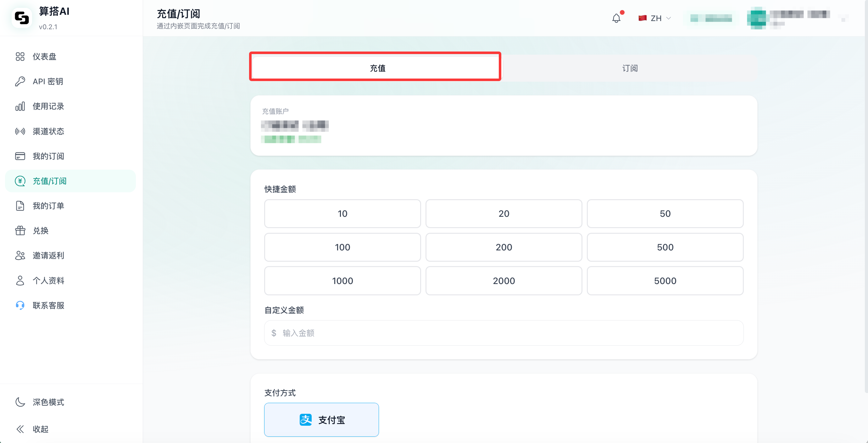Open the 仪表盘 dashboard icon
The width and height of the screenshot is (868, 443).
pyautogui.click(x=20, y=57)
